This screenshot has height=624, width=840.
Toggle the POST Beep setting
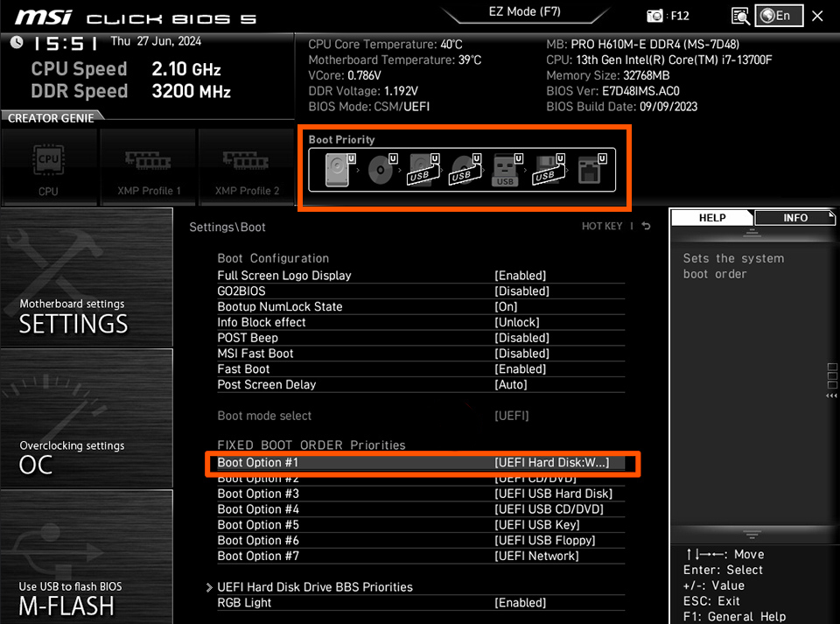pyautogui.click(x=521, y=338)
